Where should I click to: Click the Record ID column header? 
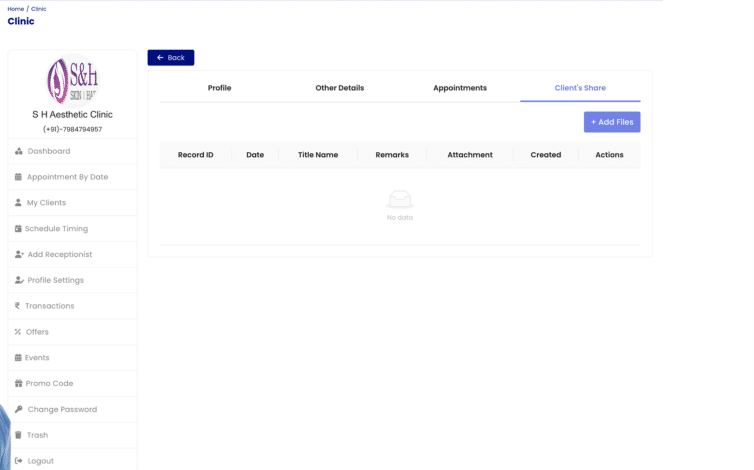195,155
